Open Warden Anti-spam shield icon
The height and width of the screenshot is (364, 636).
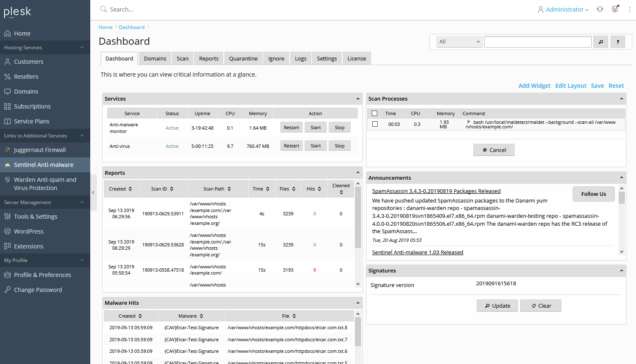(7, 180)
